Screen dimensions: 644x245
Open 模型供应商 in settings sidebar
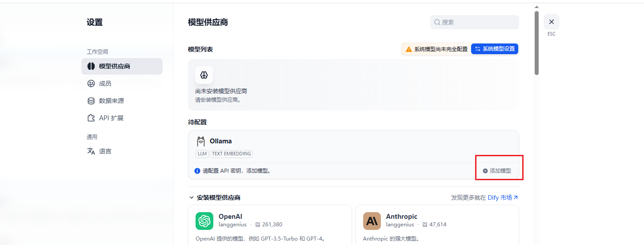point(122,66)
